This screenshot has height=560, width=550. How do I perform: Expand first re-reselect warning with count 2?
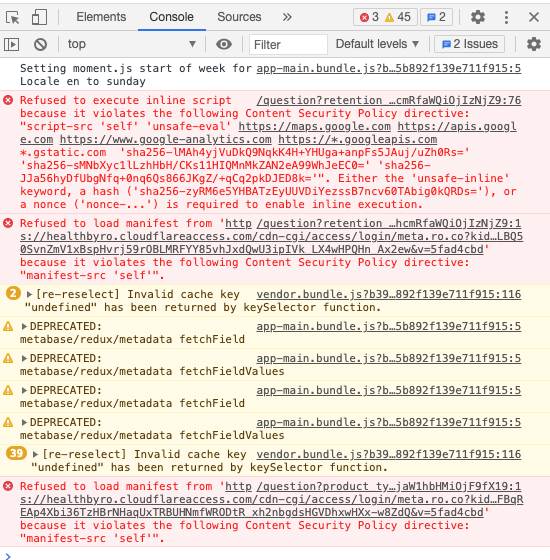pos(29,295)
